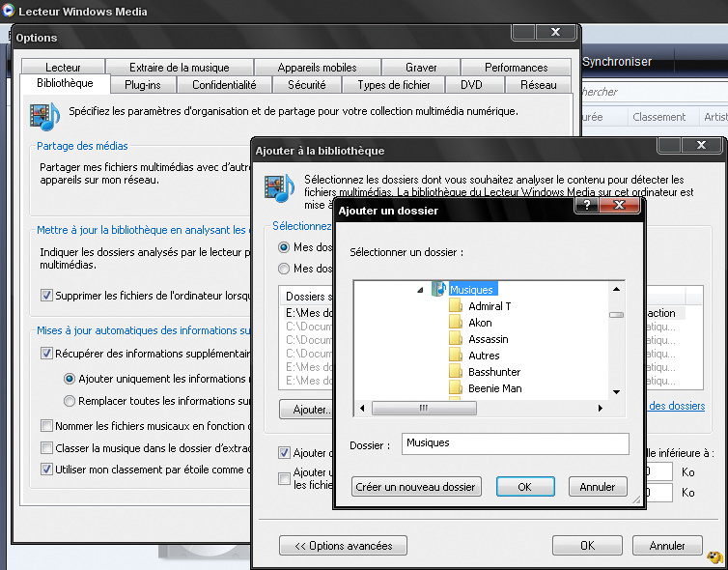Click Annuler in Ajouter à la bibliothèque dialog
Image resolution: width=728 pixels, height=570 pixels.
[667, 546]
